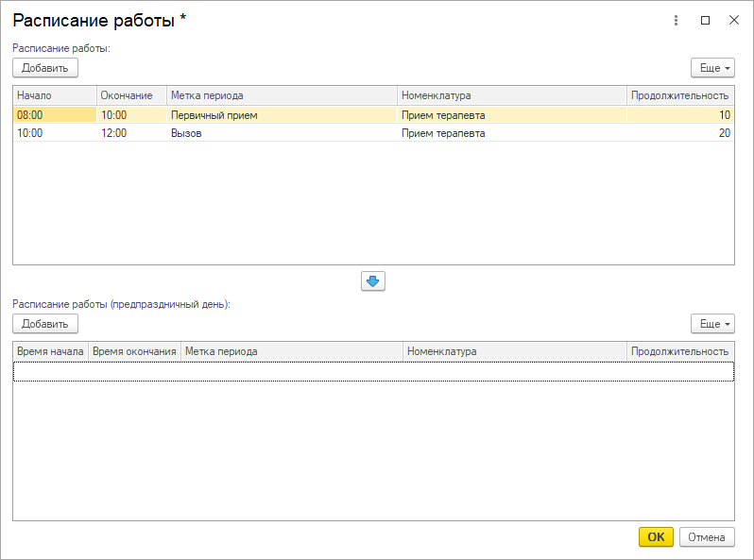Select the 08:00 start time cell
The width and height of the screenshot is (754, 560).
[54, 115]
